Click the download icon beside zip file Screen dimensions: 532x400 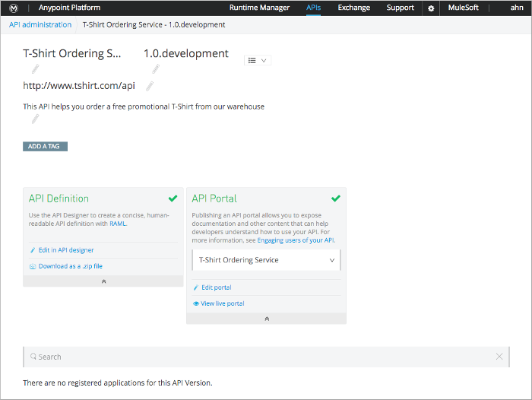tap(33, 266)
